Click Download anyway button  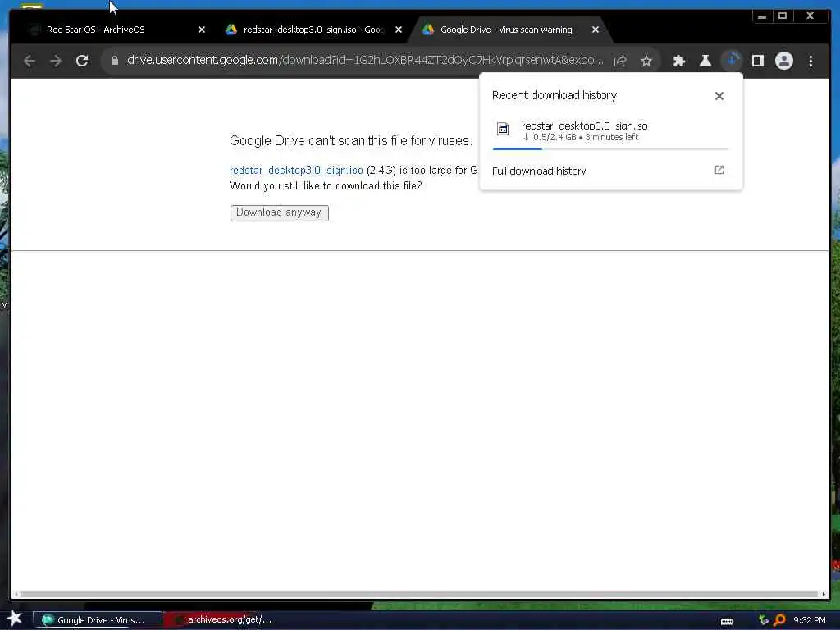tap(279, 212)
